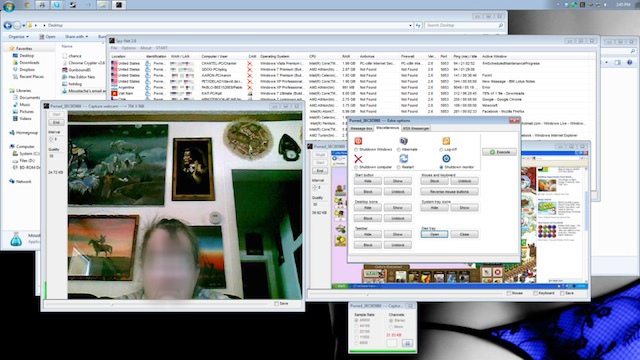
Task: Open Downloads in Explorer Favorites
Action: tap(26, 62)
